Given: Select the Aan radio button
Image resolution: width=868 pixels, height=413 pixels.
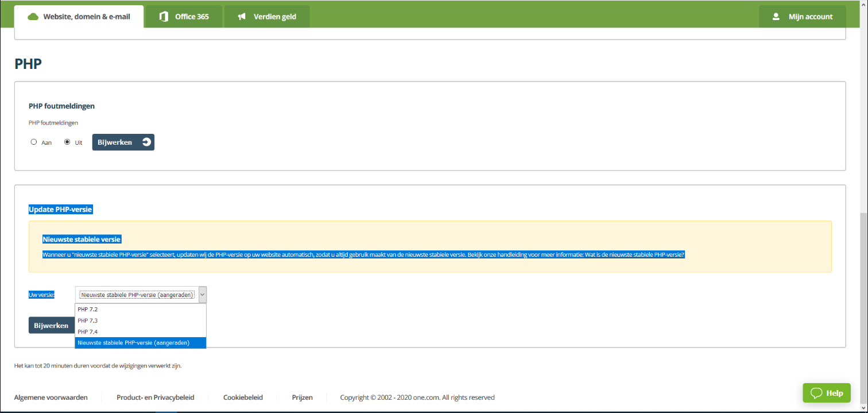Looking at the screenshot, I should (34, 142).
